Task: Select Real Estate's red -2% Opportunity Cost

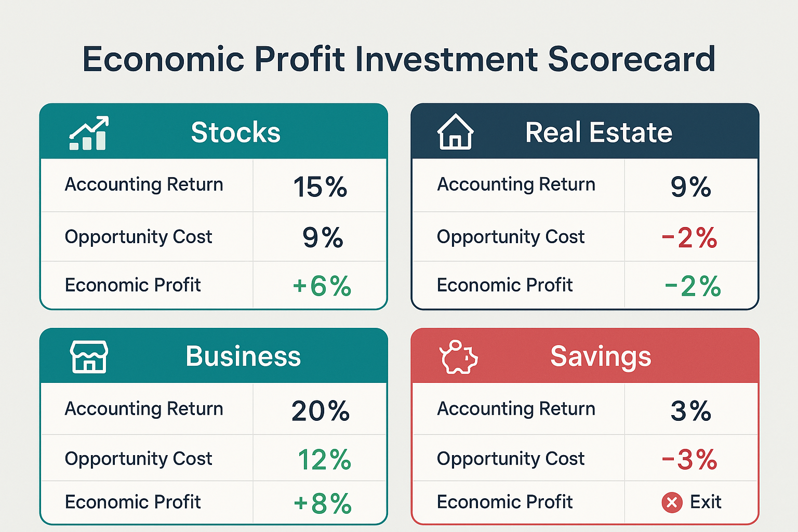Action: pyautogui.click(x=689, y=238)
